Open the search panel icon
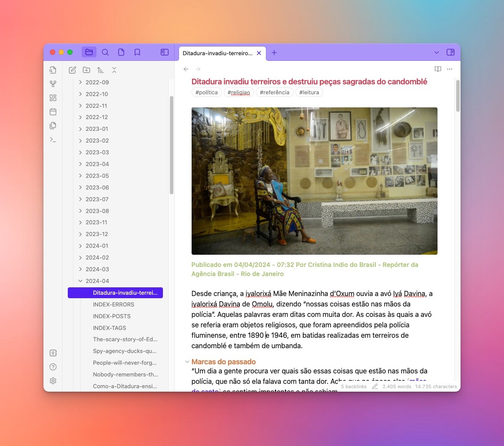This screenshot has height=446, width=504. pyautogui.click(x=105, y=52)
